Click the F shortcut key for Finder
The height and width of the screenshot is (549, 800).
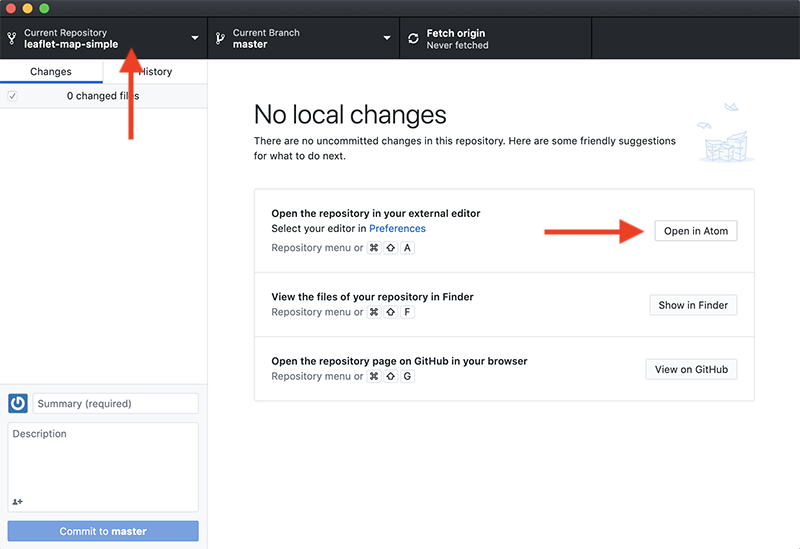[407, 312]
